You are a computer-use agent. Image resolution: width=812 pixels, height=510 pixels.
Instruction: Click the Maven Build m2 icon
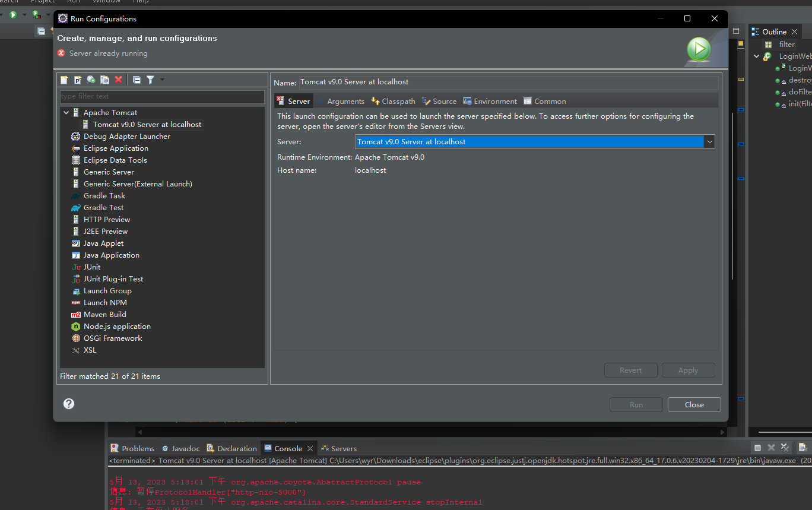76,314
